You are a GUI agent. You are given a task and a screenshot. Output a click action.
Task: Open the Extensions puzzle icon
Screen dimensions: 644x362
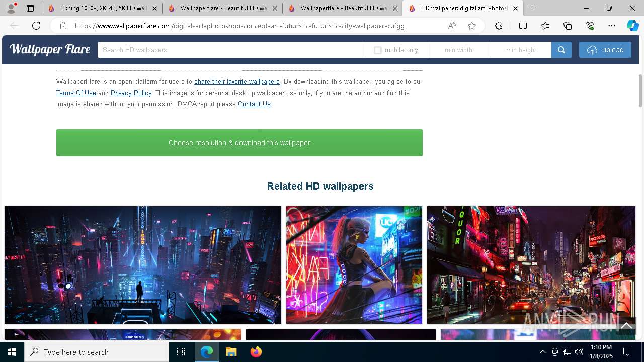coord(499,26)
